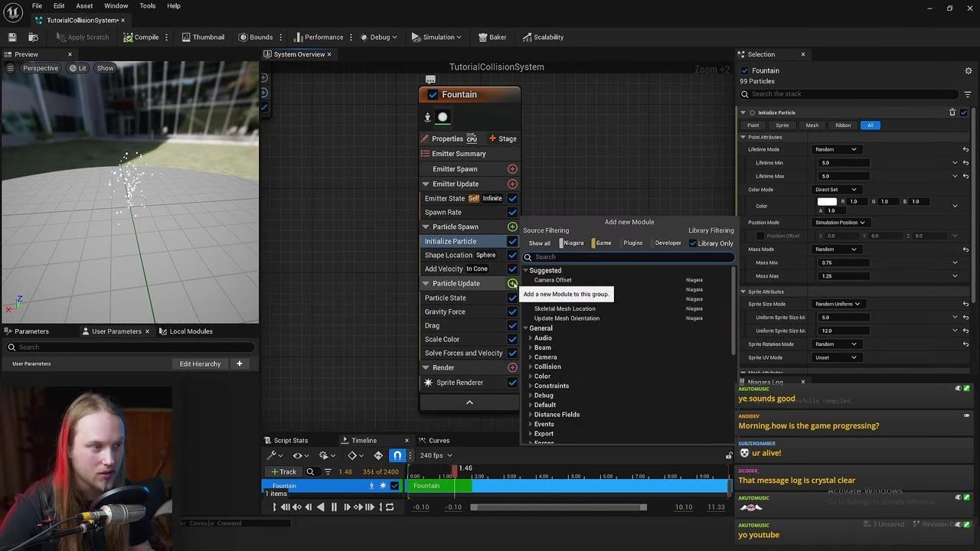The image size is (980, 551).
Task: Click the Save asset icon in toolbar
Action: (x=12, y=37)
